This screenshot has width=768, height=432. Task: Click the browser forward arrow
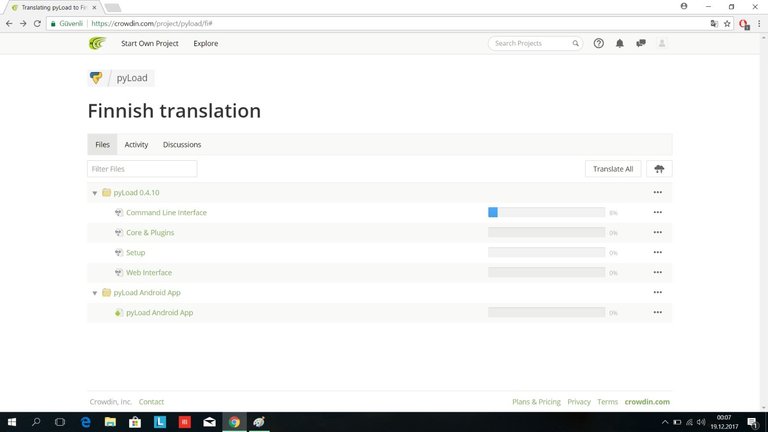pos(23,24)
